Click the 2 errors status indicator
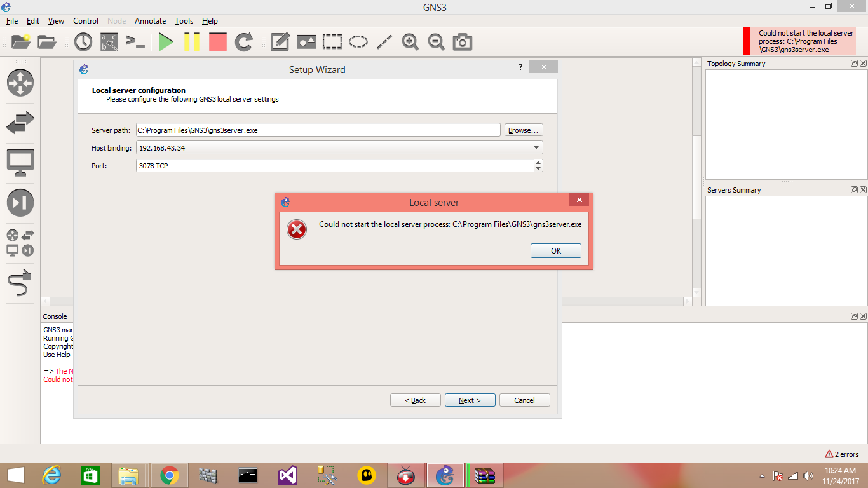Image resolution: width=868 pixels, height=488 pixels. pyautogui.click(x=842, y=454)
